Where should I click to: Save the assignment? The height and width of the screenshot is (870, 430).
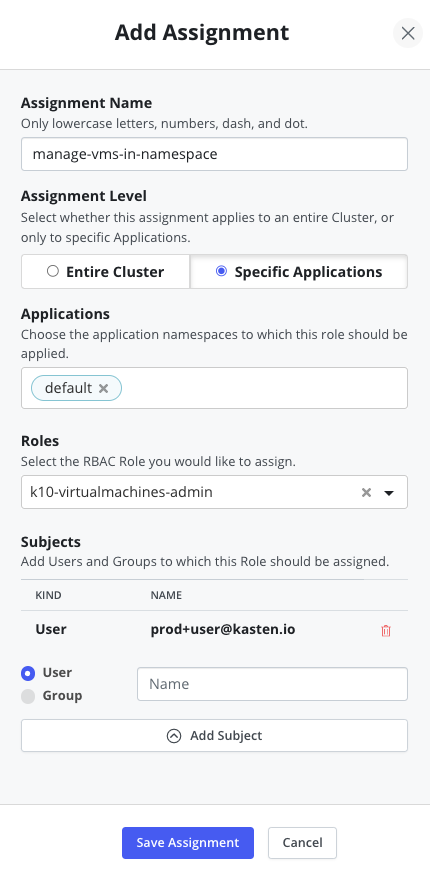[x=188, y=843]
